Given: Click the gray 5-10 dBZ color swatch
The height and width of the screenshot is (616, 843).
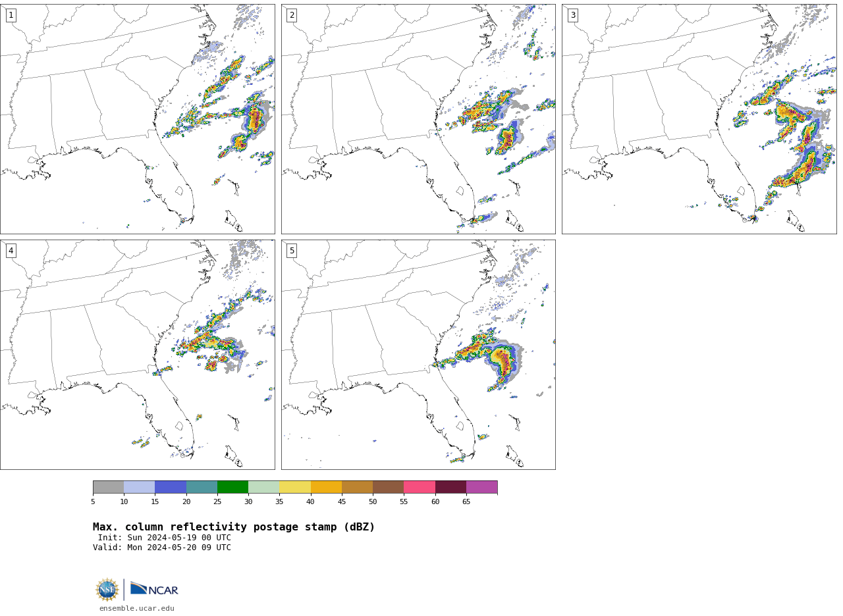Looking at the screenshot, I should point(108,487).
